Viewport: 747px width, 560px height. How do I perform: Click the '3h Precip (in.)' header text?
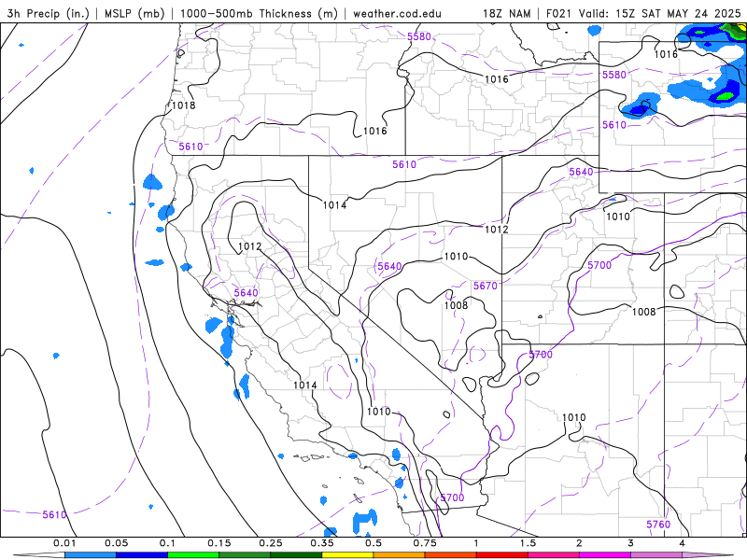click(x=49, y=14)
